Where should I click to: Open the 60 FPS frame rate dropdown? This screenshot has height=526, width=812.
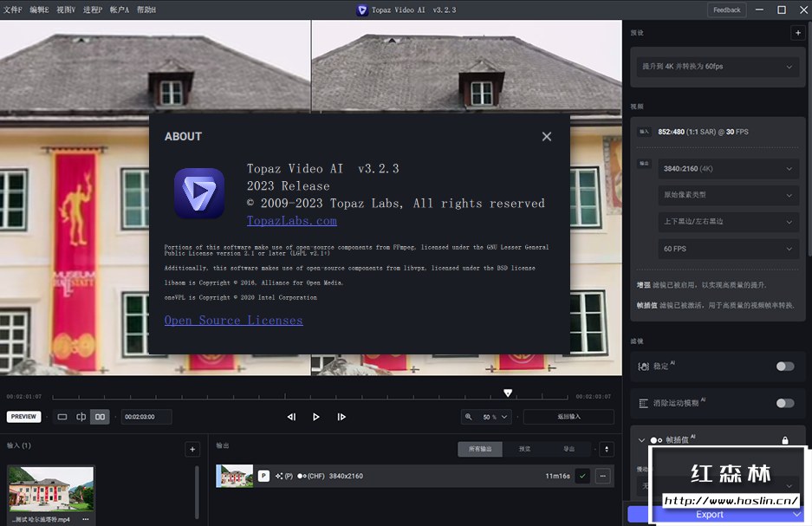pos(728,249)
